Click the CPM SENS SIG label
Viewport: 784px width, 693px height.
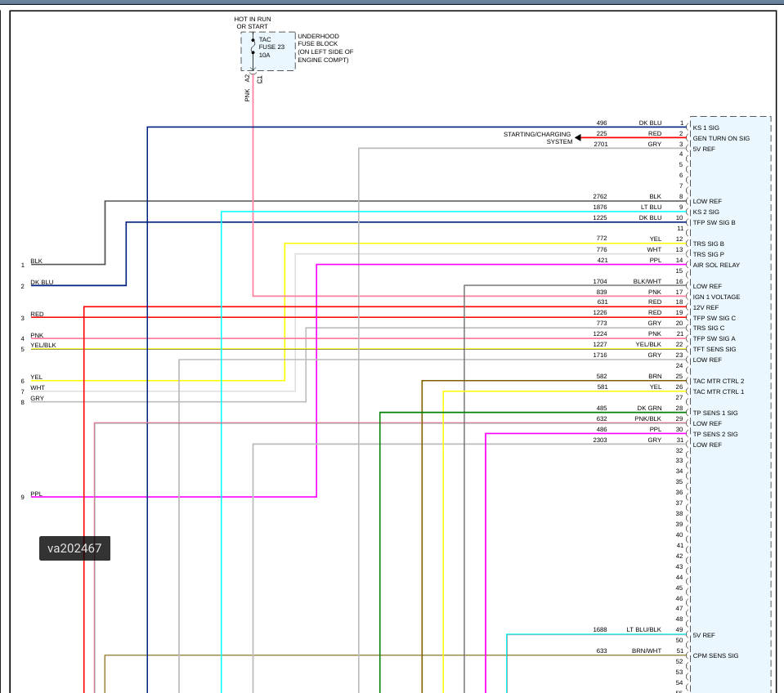point(715,655)
